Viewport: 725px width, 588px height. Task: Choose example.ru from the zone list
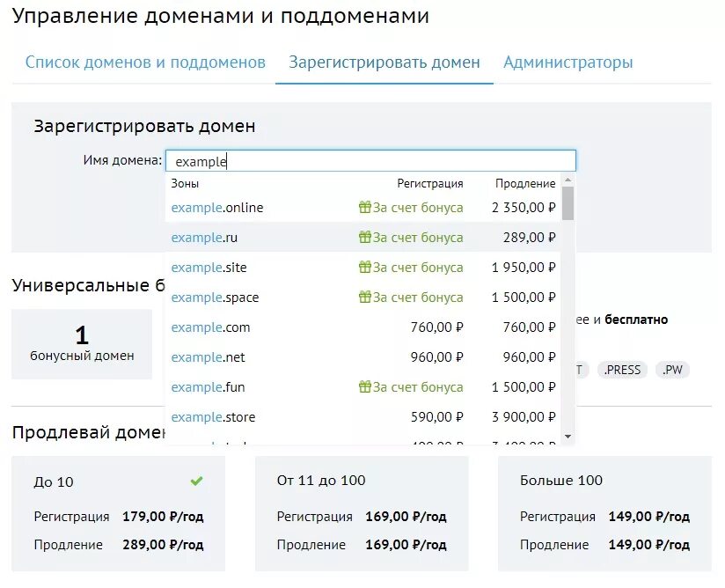coord(363,238)
